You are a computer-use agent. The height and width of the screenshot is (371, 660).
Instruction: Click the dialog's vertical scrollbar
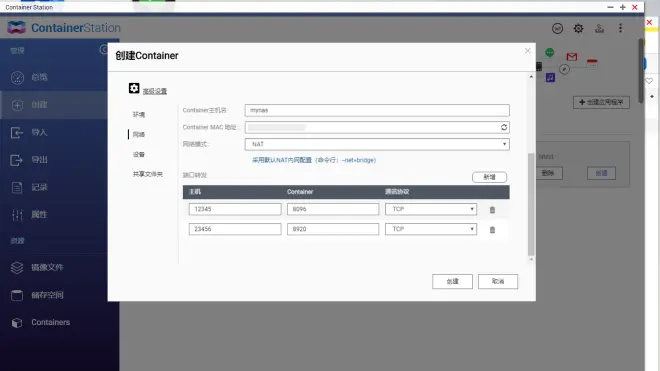(531, 204)
